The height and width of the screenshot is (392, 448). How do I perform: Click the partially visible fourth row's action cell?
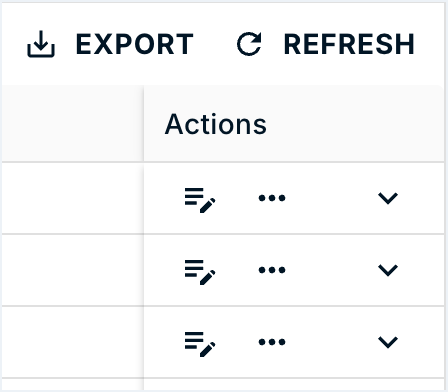(294, 385)
